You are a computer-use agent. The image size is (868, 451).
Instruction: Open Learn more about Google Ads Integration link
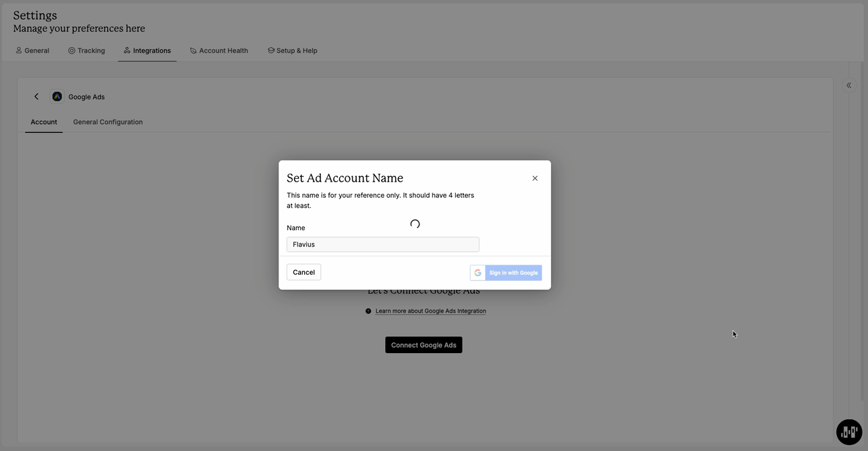430,311
